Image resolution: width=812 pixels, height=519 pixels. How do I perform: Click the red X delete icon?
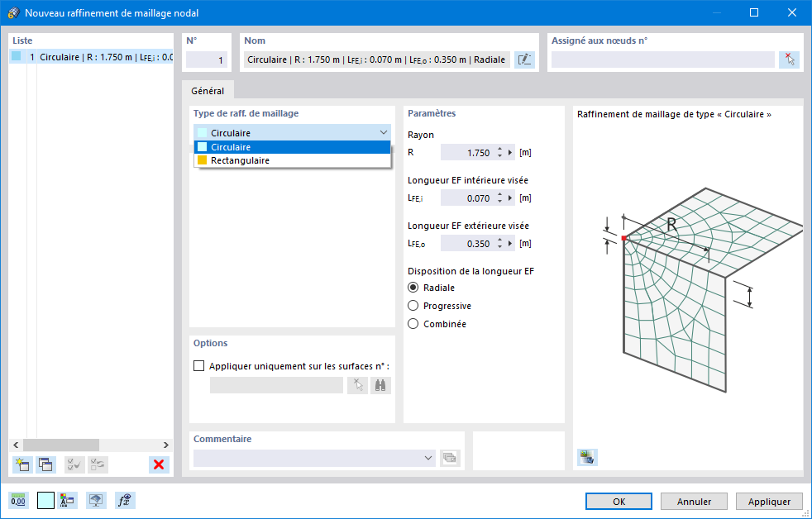[x=159, y=464]
